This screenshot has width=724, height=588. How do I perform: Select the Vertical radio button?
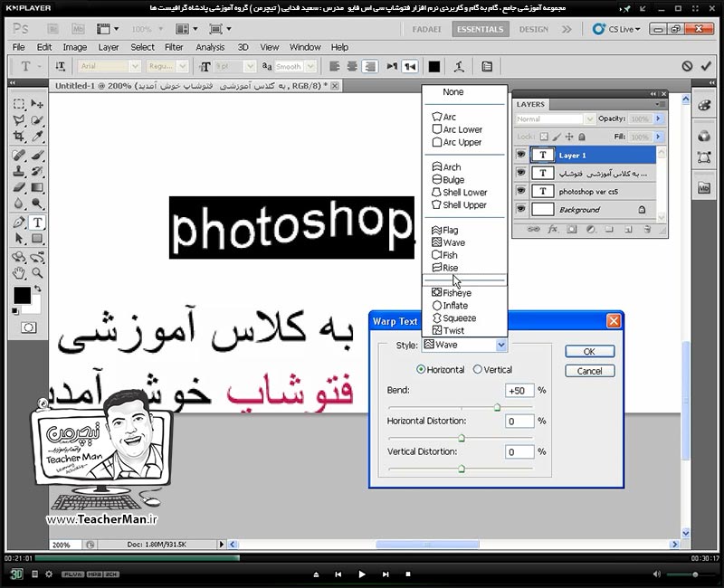(478, 369)
